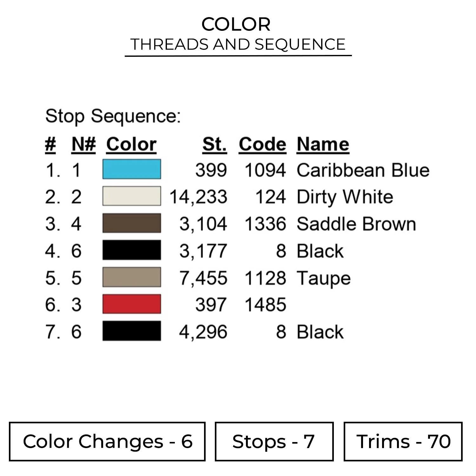
Task: Select the 14,233 stitch count value
Action: pyautogui.click(x=198, y=197)
